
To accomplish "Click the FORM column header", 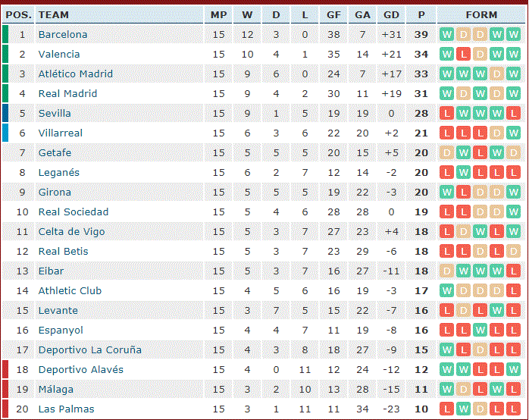I will (x=481, y=15).
